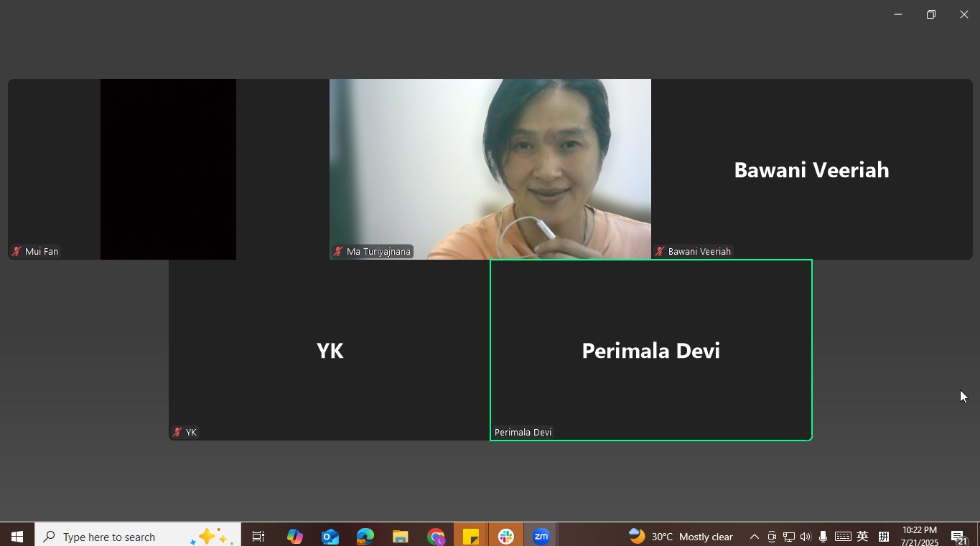Launch Copilot from the taskbar
Screen dimensions: 980x546
(294, 536)
